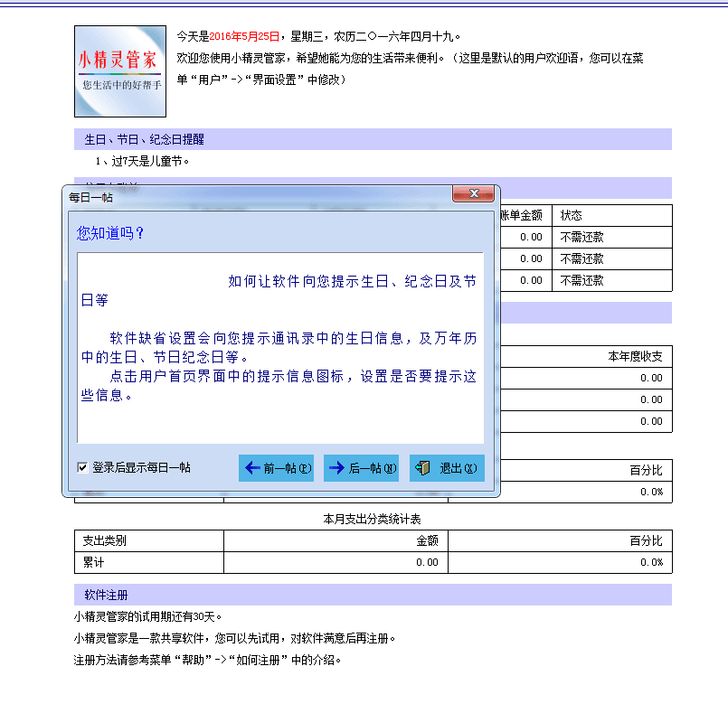Click the 生日、节日、纪念日提醒 section header

pyautogui.click(x=373, y=139)
